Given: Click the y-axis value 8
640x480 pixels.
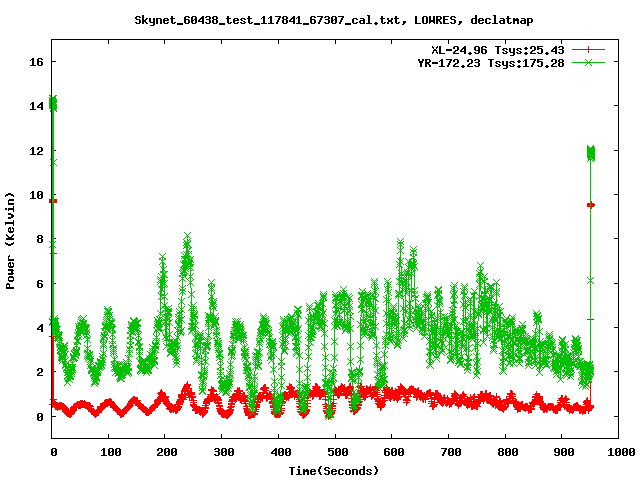Looking at the screenshot, I should point(40,239).
